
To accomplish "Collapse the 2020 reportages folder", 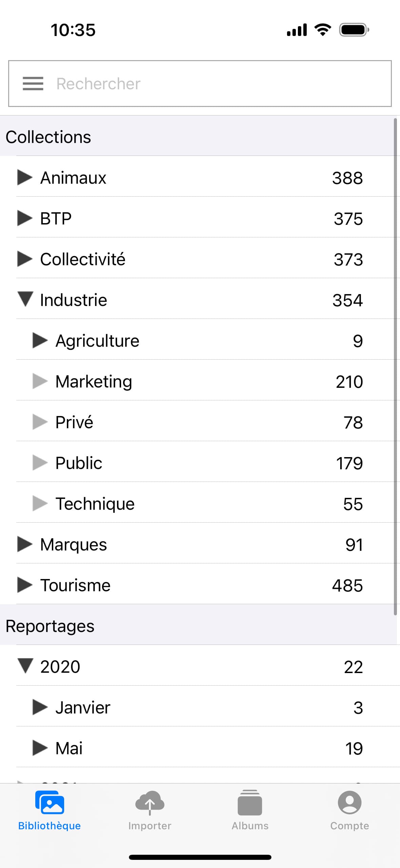I will [25, 666].
